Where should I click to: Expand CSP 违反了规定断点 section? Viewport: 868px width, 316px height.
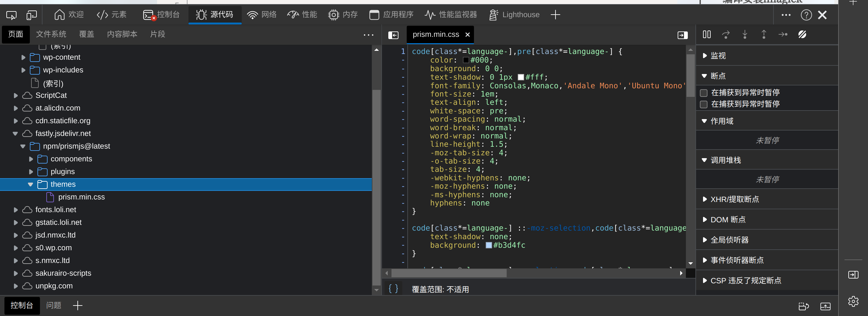point(767,280)
